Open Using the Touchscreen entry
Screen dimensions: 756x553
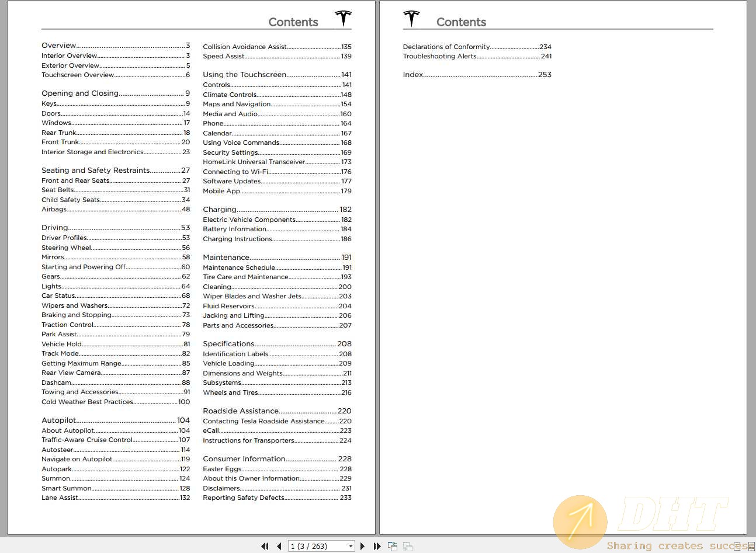pos(277,75)
